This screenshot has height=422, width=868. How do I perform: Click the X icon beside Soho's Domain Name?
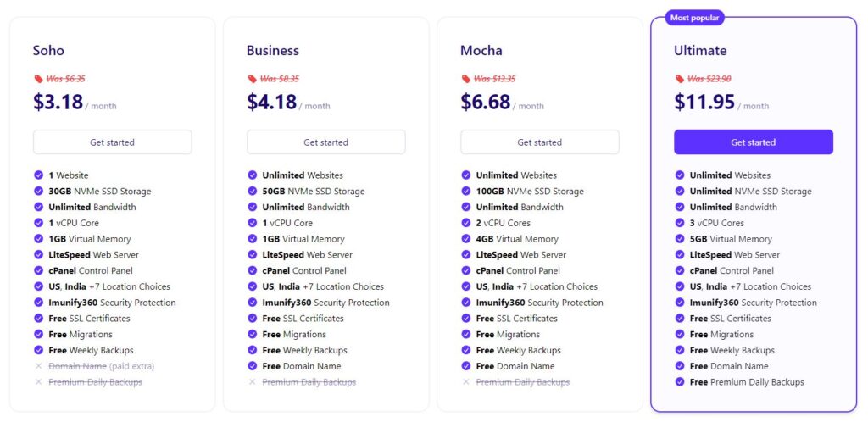coord(38,366)
